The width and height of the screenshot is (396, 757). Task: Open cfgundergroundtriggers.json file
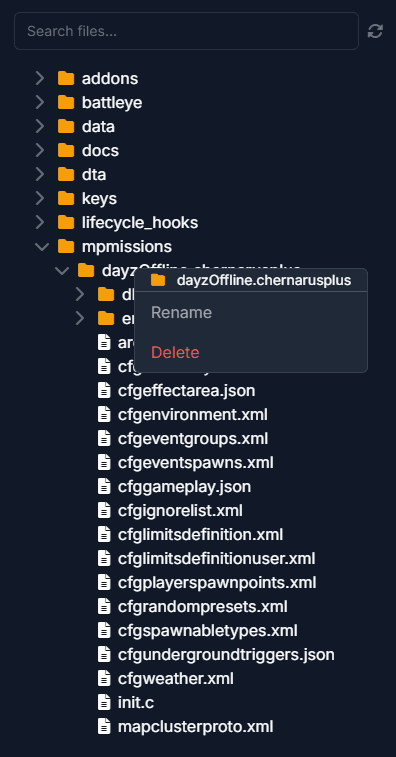click(x=226, y=656)
